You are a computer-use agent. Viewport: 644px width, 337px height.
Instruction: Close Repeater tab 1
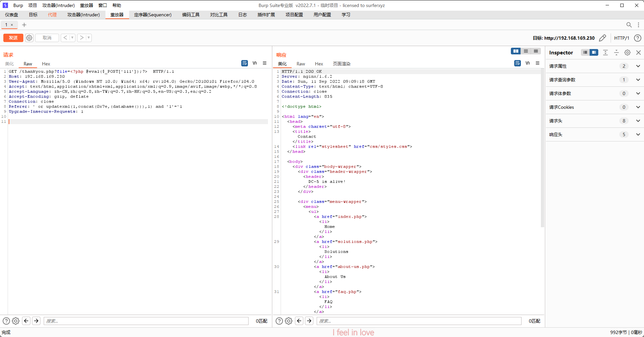coord(12,25)
